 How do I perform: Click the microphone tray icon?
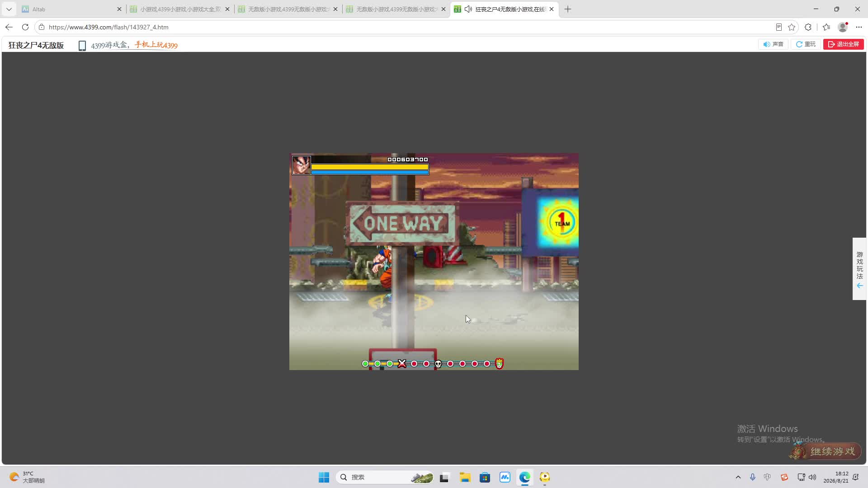pyautogui.click(x=753, y=477)
